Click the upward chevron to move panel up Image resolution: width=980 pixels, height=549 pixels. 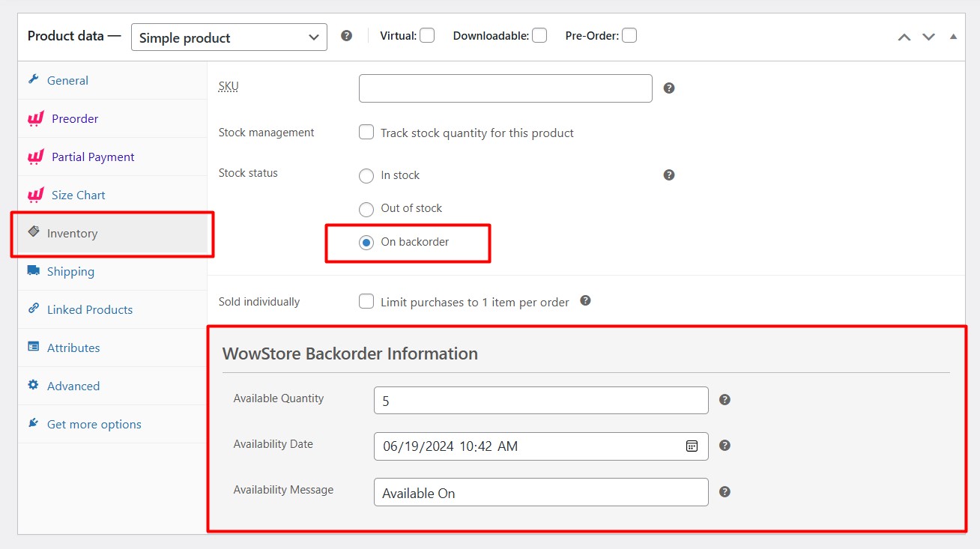pos(904,35)
